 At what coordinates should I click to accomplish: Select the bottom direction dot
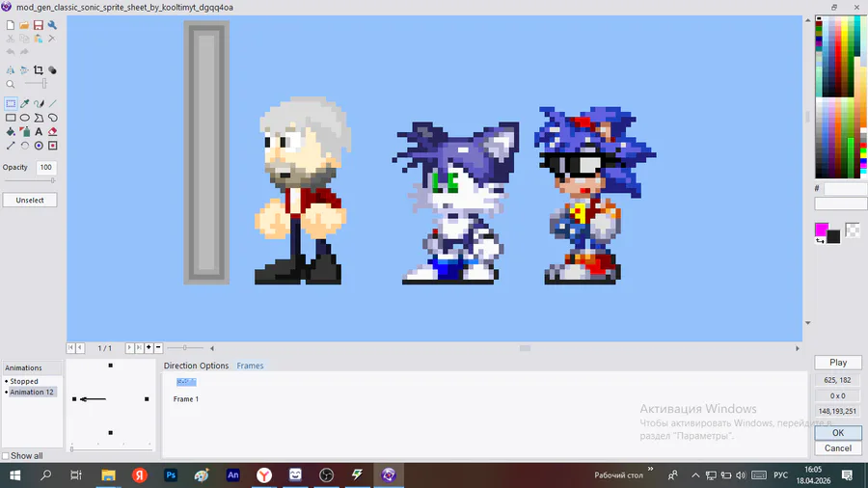coord(111,433)
